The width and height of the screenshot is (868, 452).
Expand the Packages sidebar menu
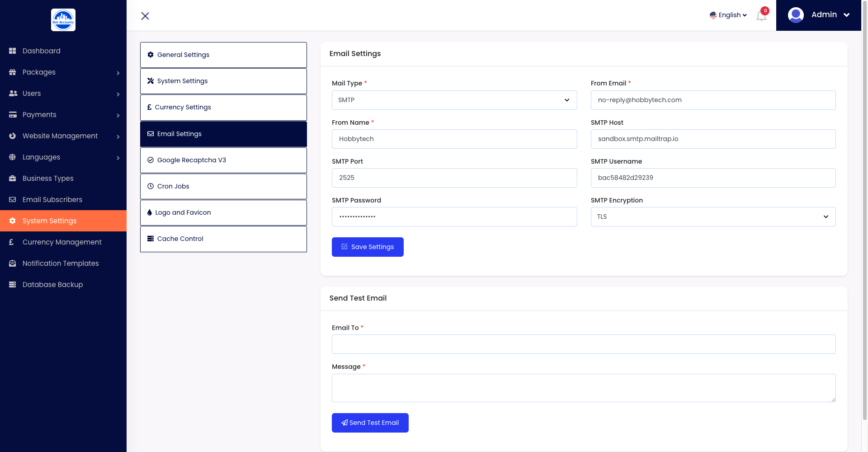coord(63,72)
